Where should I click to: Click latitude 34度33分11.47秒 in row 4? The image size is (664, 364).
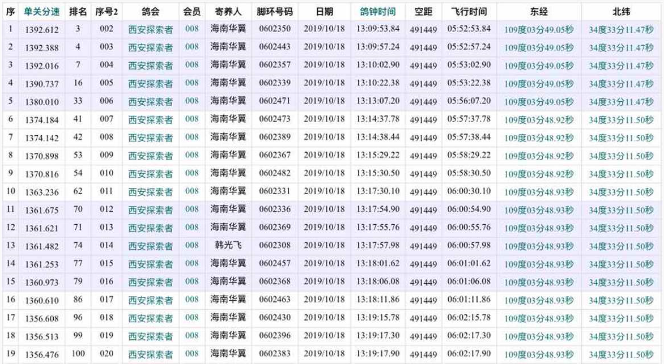pos(621,84)
